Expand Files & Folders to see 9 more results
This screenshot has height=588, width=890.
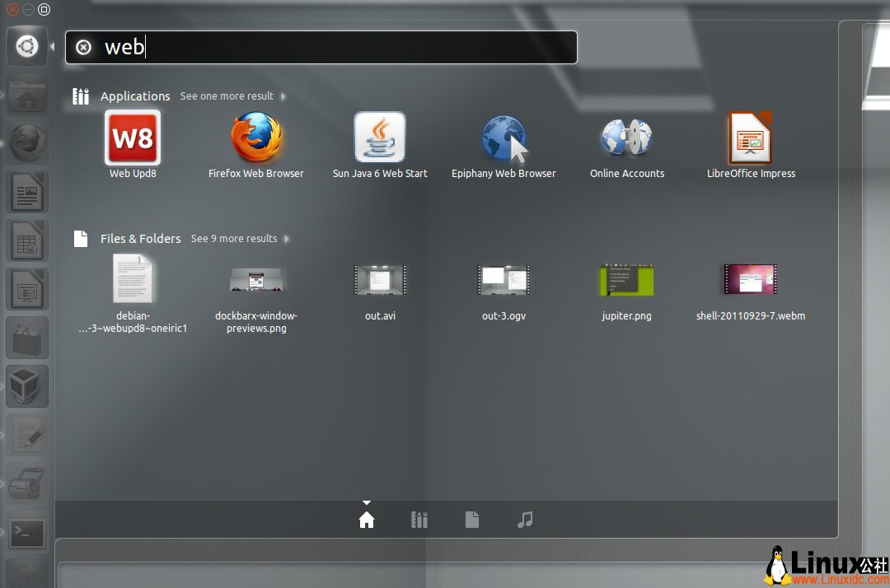click(x=239, y=239)
